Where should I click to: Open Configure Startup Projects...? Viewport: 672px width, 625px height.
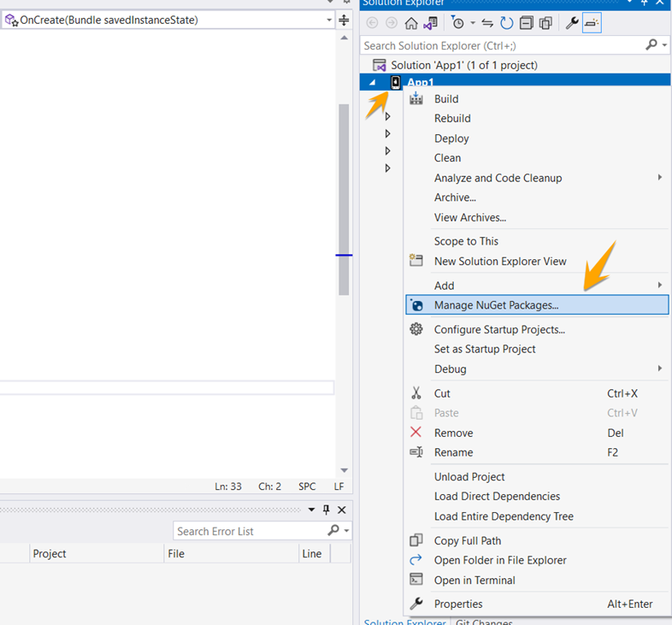pos(537,329)
